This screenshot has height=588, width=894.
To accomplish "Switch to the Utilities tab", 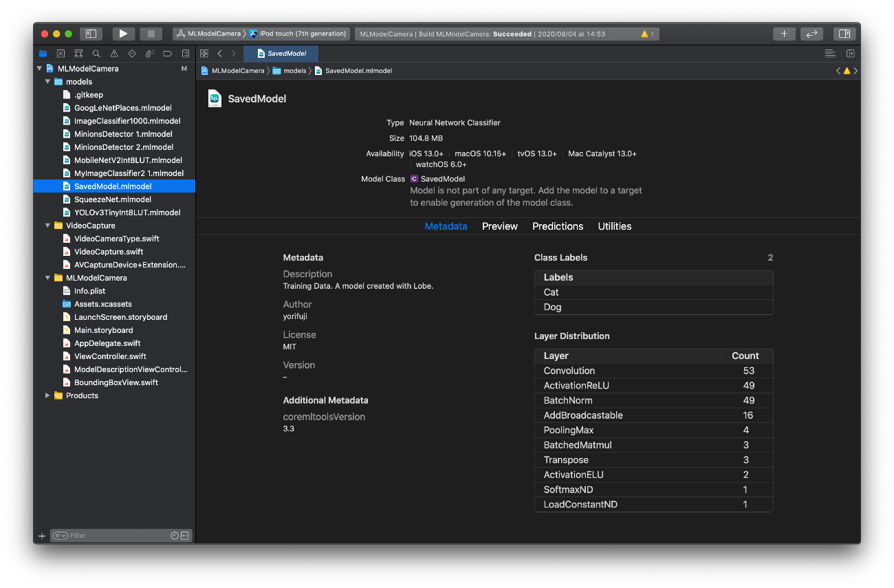I will point(615,226).
